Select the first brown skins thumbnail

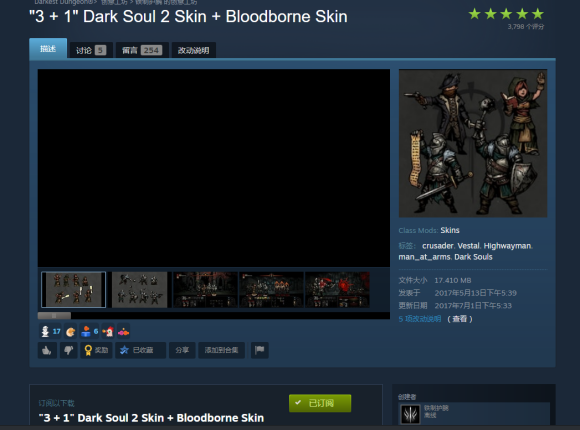pos(74,290)
